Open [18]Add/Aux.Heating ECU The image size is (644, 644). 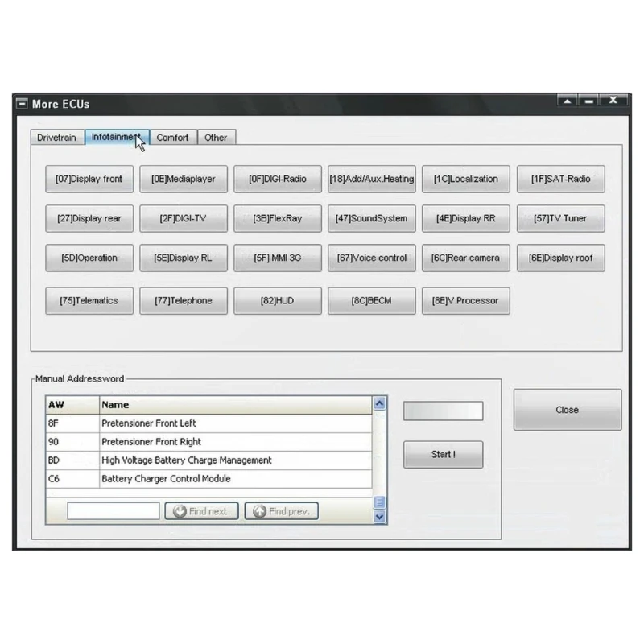[x=372, y=179]
